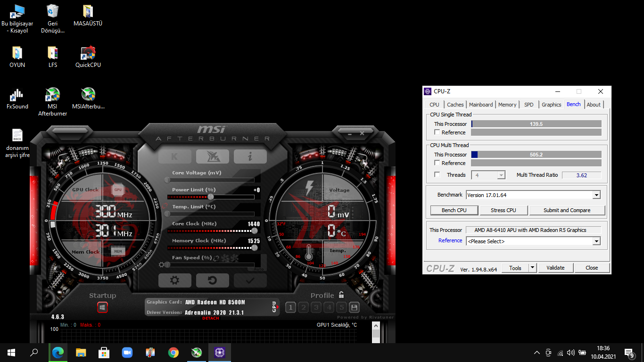The width and height of the screenshot is (644, 362).
Task: Click the Core Voltage slider handle
Action: (x=167, y=180)
